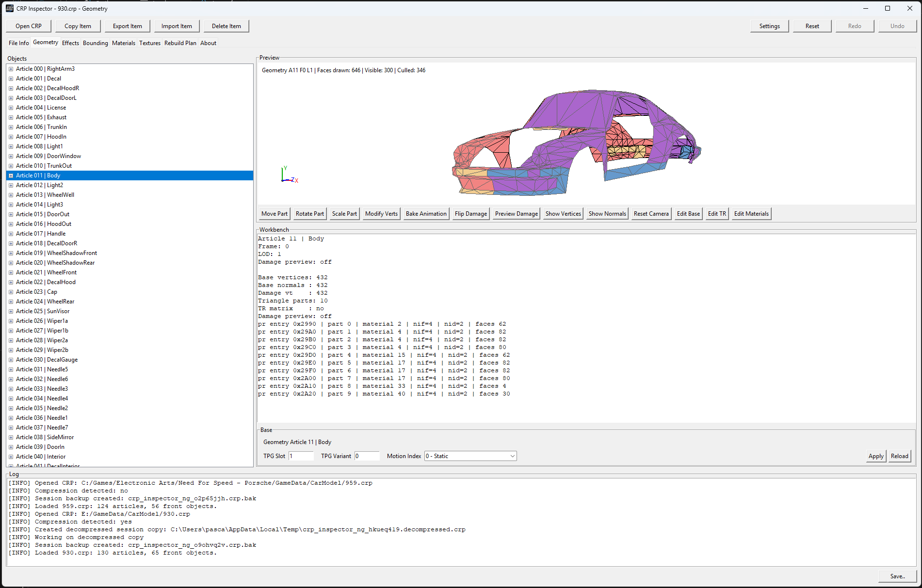Click the Open CRP button
Screen dimensions: 922x588
pos(29,26)
